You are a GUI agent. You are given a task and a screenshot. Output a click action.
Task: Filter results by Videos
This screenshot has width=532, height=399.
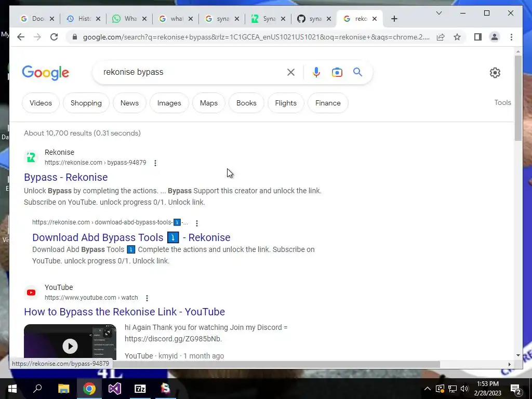41,103
